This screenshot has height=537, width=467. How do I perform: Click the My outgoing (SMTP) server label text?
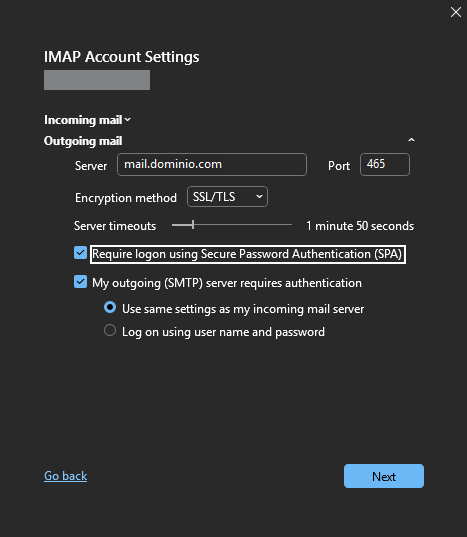pos(227,283)
